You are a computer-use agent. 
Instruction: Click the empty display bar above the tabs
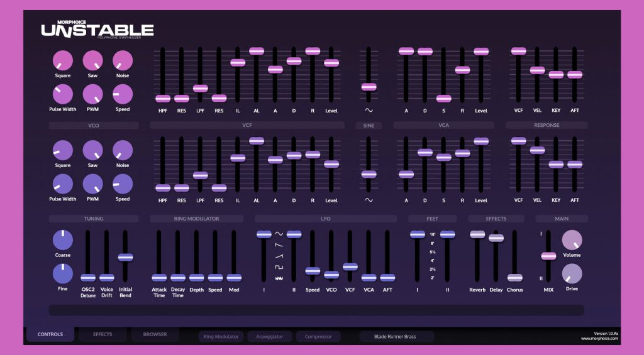point(316,310)
